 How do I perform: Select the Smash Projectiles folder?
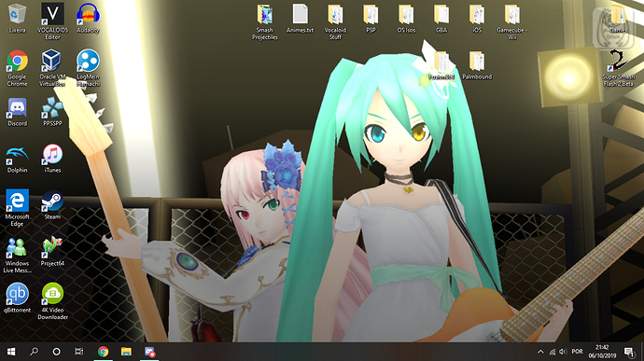[264, 21]
